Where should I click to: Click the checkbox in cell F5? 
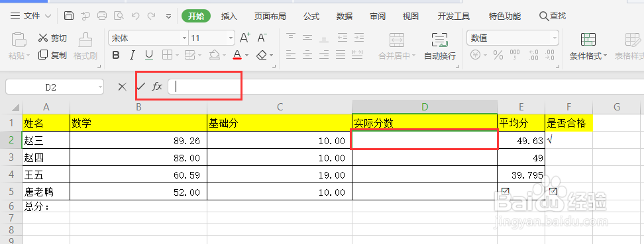tap(553, 191)
